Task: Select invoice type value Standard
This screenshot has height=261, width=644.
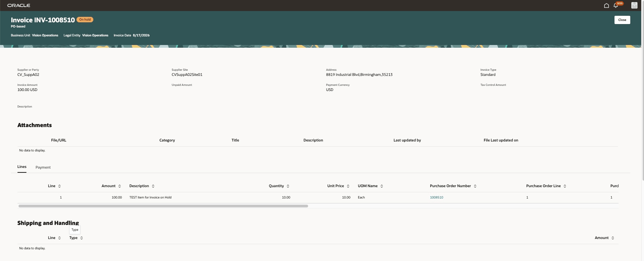Action: pyautogui.click(x=488, y=75)
